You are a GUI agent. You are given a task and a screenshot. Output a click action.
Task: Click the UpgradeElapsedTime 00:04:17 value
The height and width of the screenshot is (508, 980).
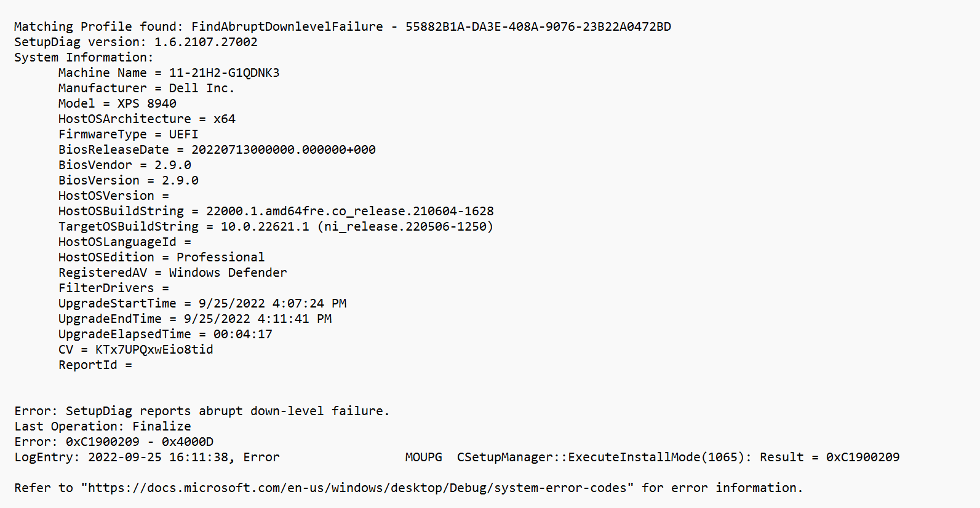pos(243,334)
